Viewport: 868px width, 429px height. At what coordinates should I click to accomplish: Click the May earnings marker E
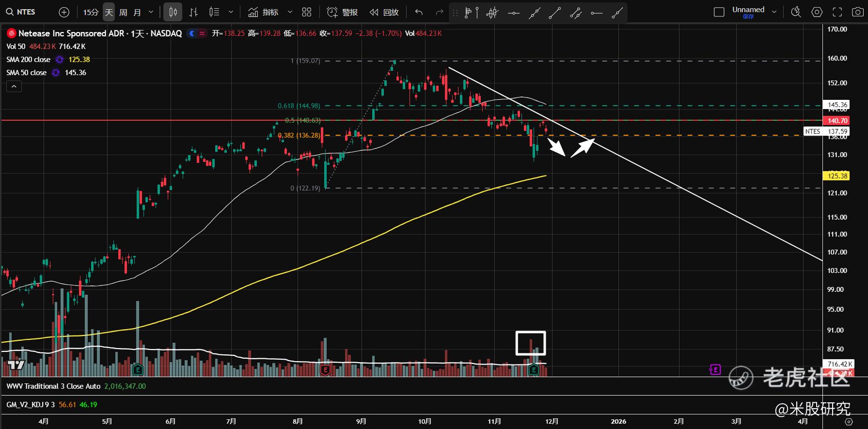pos(138,370)
